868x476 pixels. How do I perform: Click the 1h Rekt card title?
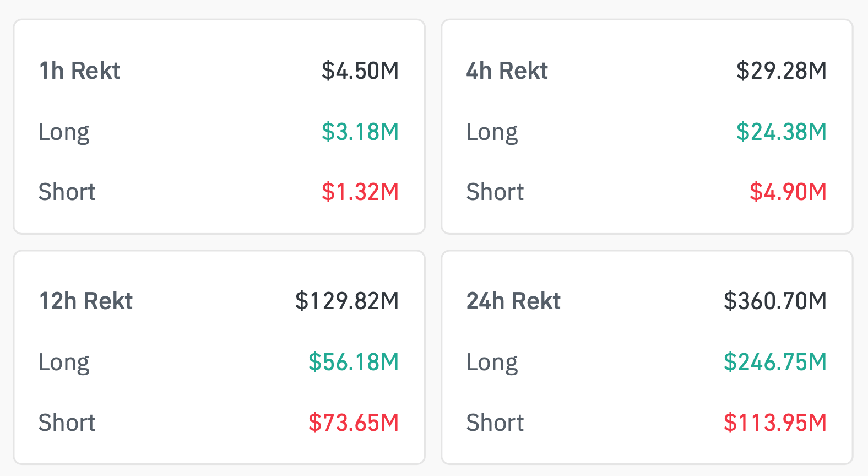79,71
